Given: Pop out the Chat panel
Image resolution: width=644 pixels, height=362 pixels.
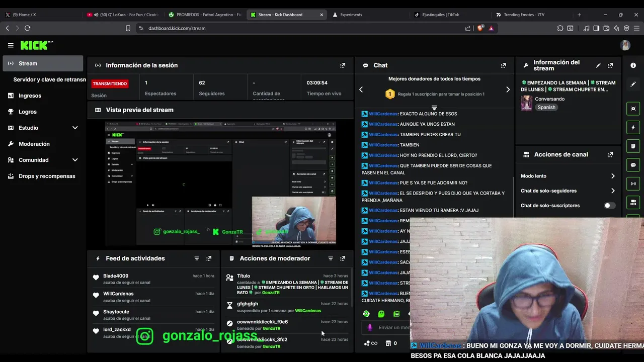Looking at the screenshot, I should coord(503,65).
